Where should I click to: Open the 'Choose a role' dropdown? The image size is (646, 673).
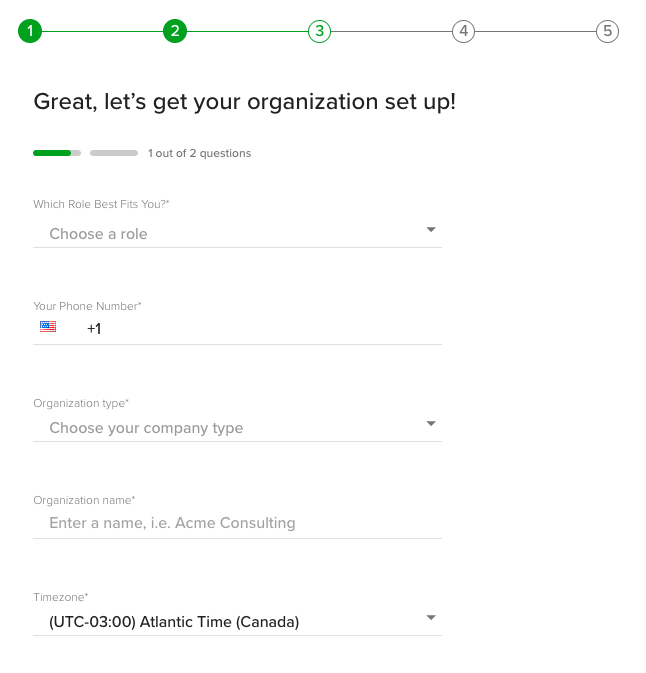coord(230,234)
